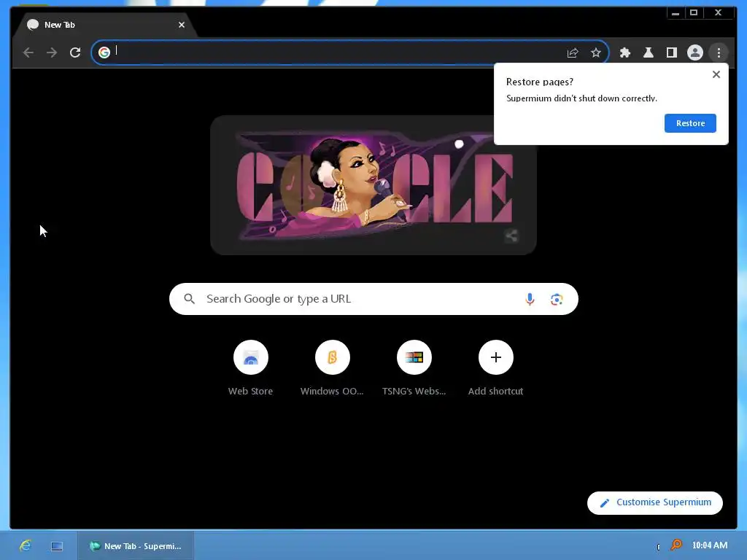Viewport: 747px width, 560px height.
Task: Go forward using the forward arrow
Action: click(52, 52)
